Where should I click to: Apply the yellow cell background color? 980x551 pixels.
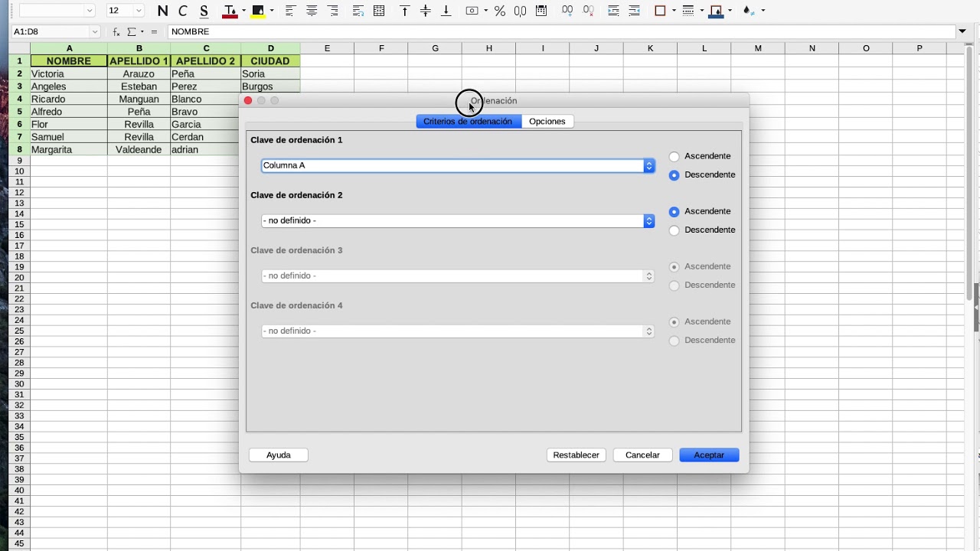click(x=258, y=11)
